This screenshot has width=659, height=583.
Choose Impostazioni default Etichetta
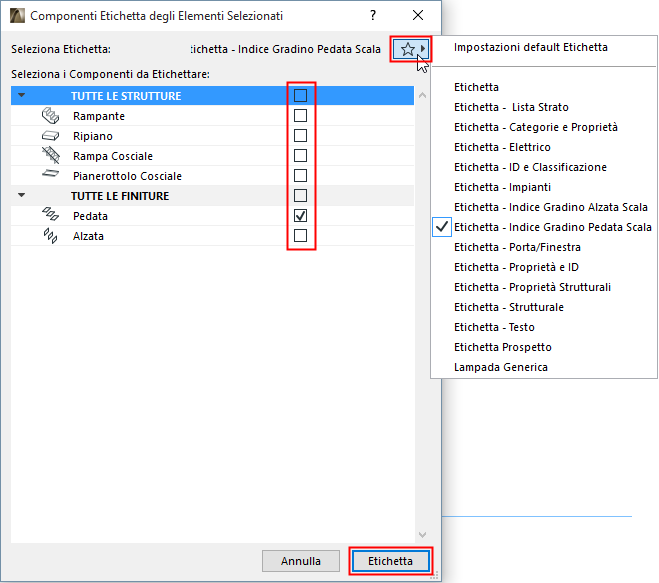pos(530,47)
